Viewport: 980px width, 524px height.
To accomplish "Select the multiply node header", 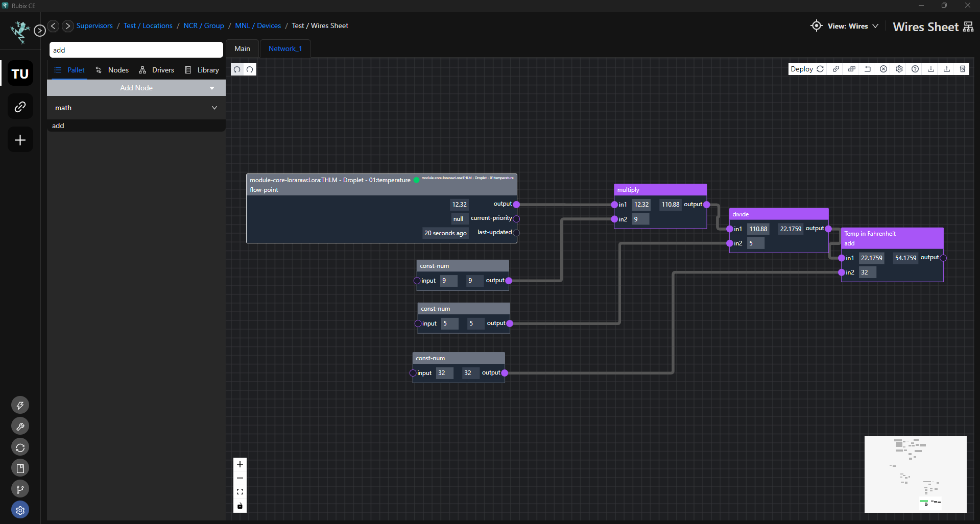I will 660,190.
